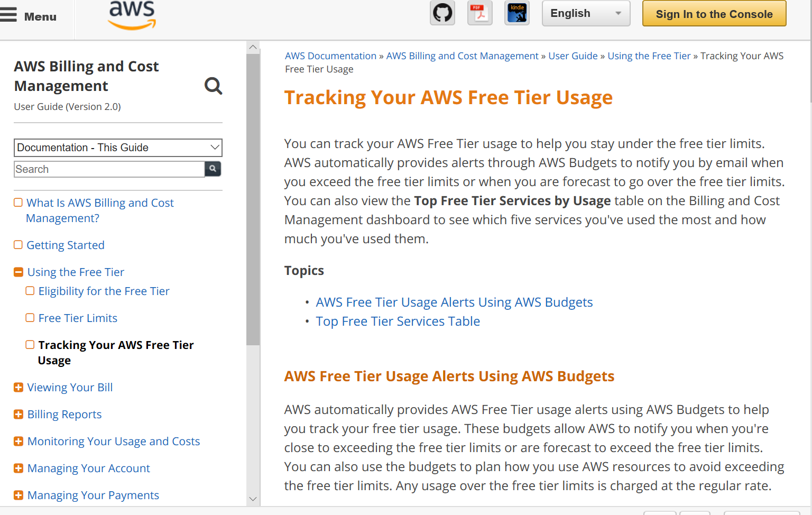The image size is (812, 515).
Task: Expand Monitoring Your Usage and Costs section
Action: [19, 442]
